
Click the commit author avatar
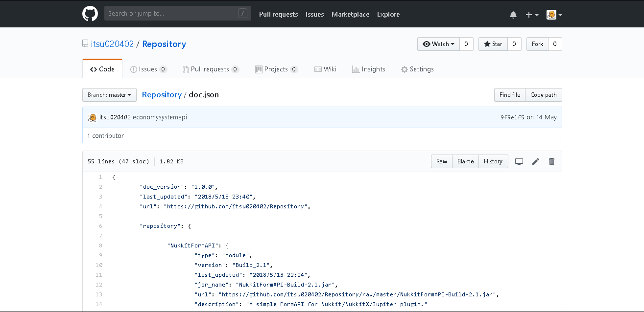click(93, 117)
